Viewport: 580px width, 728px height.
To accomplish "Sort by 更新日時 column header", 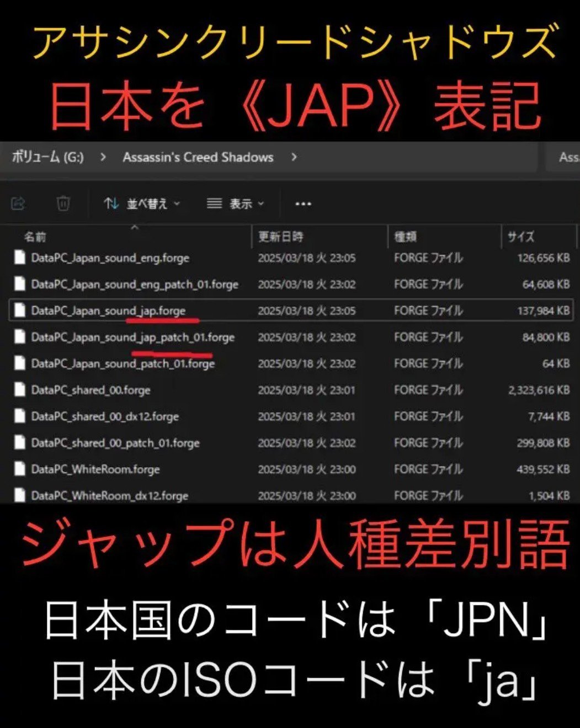I will 280,237.
